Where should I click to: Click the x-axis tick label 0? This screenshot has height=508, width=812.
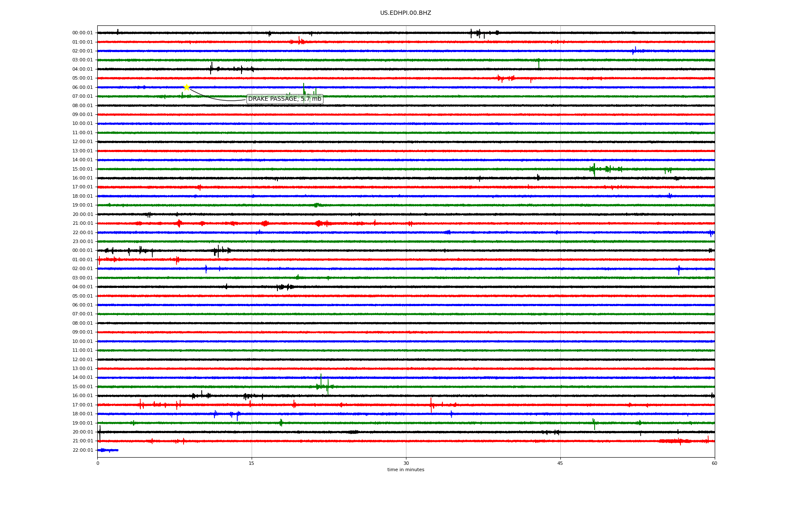point(98,463)
